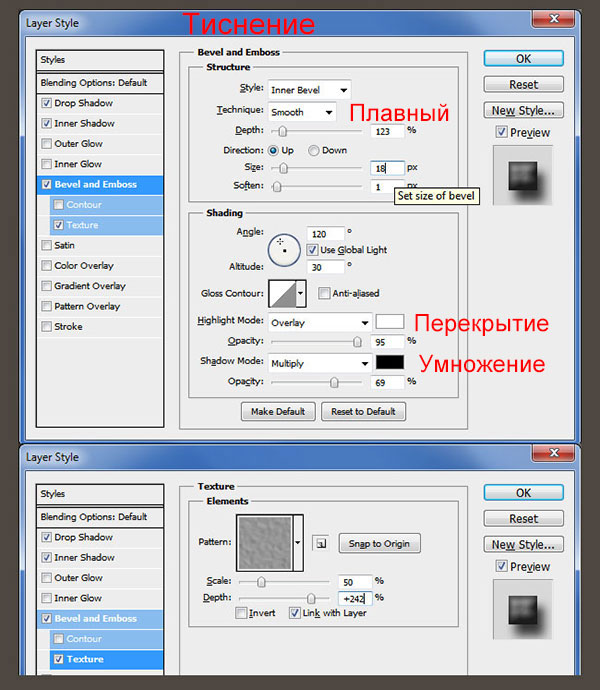Toggle Texture checkbox in top dialog
Image resolution: width=600 pixels, height=690 pixels.
(59, 225)
